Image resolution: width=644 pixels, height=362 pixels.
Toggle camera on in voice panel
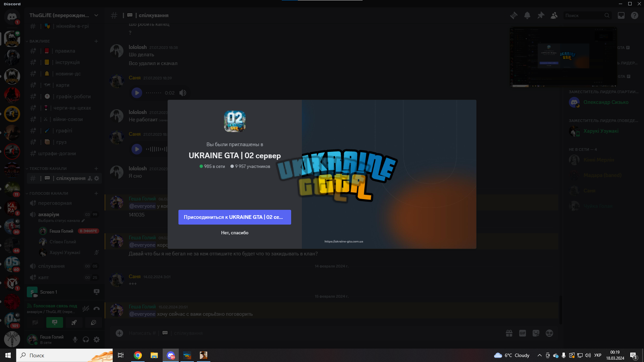(x=35, y=322)
